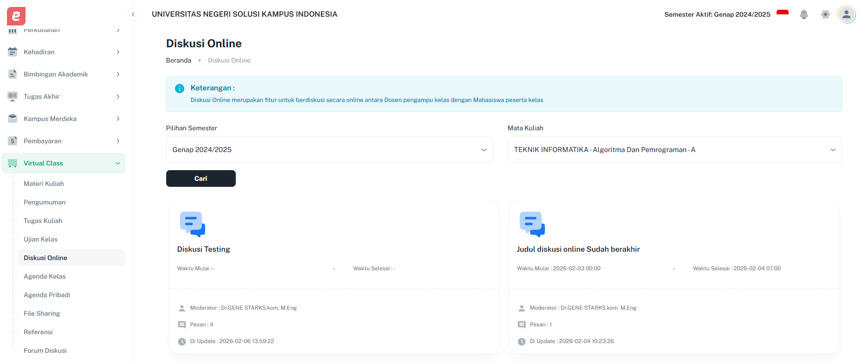Click the Pesan : 4 text

pyautogui.click(x=201, y=325)
